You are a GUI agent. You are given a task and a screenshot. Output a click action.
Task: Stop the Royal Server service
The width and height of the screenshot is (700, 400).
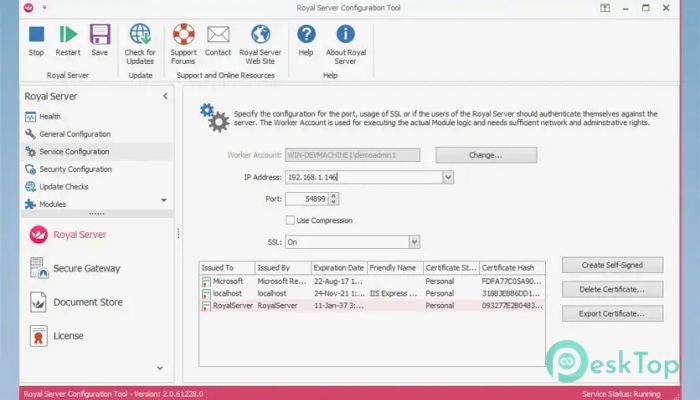pyautogui.click(x=36, y=41)
